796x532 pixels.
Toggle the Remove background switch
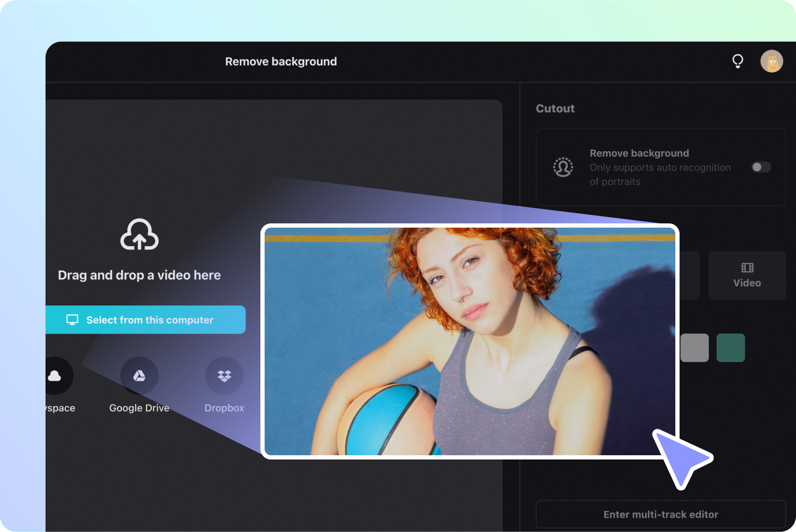761,167
